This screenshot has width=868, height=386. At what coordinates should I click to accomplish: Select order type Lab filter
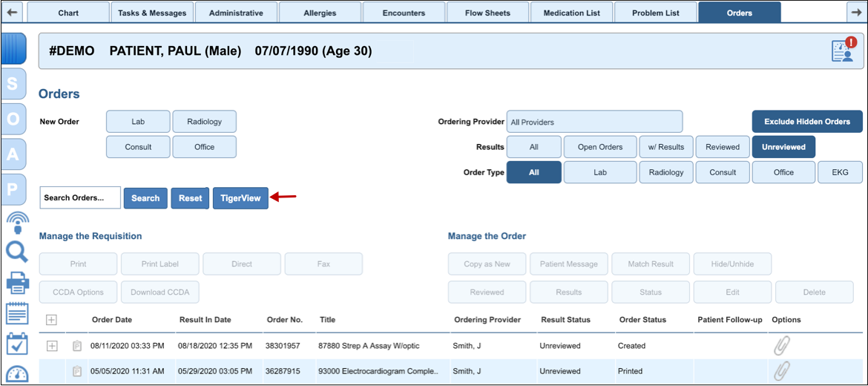pos(600,172)
